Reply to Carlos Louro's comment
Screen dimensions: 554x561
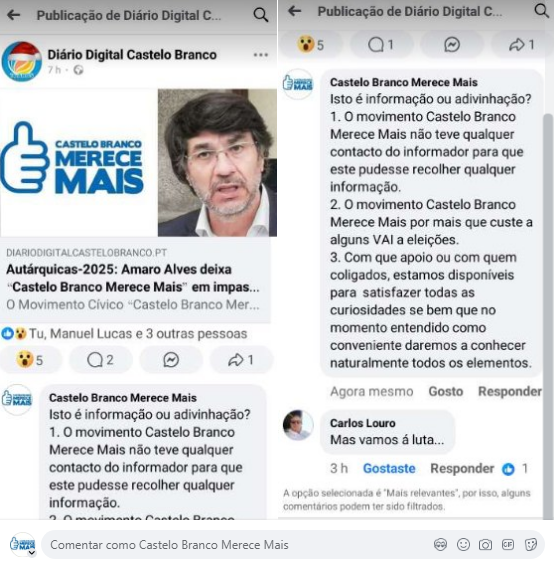pyautogui.click(x=462, y=468)
